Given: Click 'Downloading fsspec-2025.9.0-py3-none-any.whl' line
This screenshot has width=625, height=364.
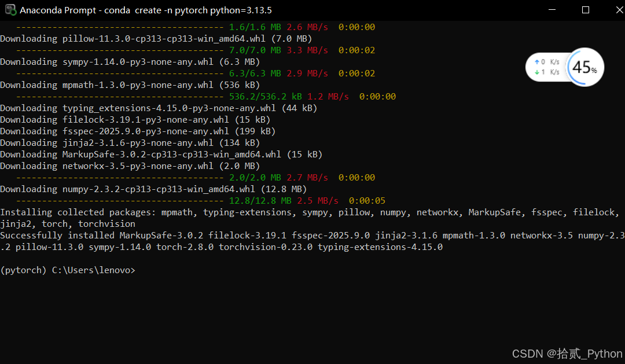Looking at the screenshot, I should (x=138, y=131).
